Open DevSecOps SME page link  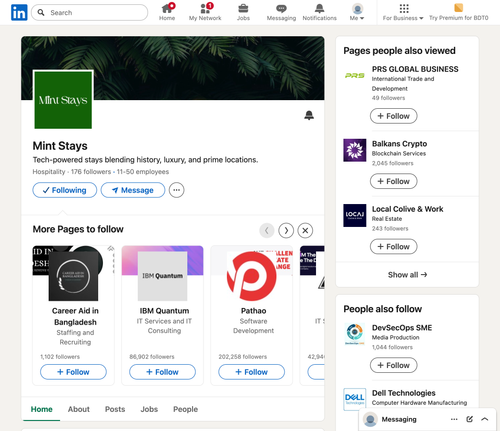tap(402, 328)
